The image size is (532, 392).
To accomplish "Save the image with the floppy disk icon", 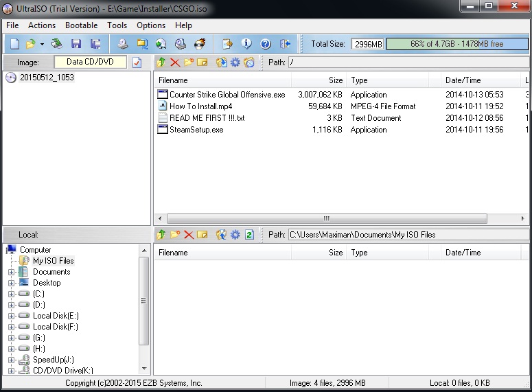I will coord(76,44).
